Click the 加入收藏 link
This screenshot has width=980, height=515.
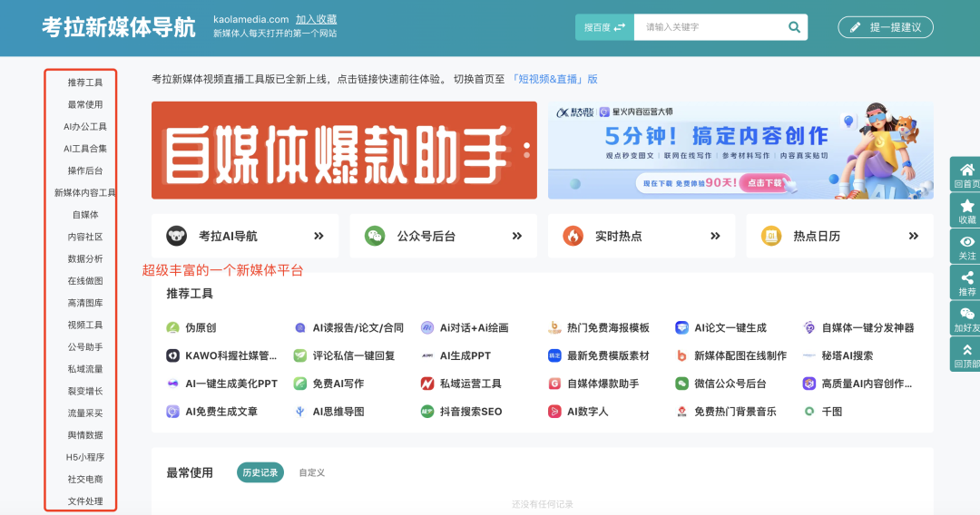click(x=317, y=19)
